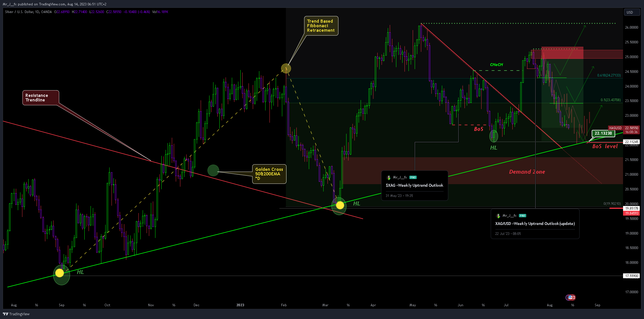Viewport: 644px width, 319px height.
Task: Click the Aug label at the time axis start
Action: pyautogui.click(x=14, y=305)
